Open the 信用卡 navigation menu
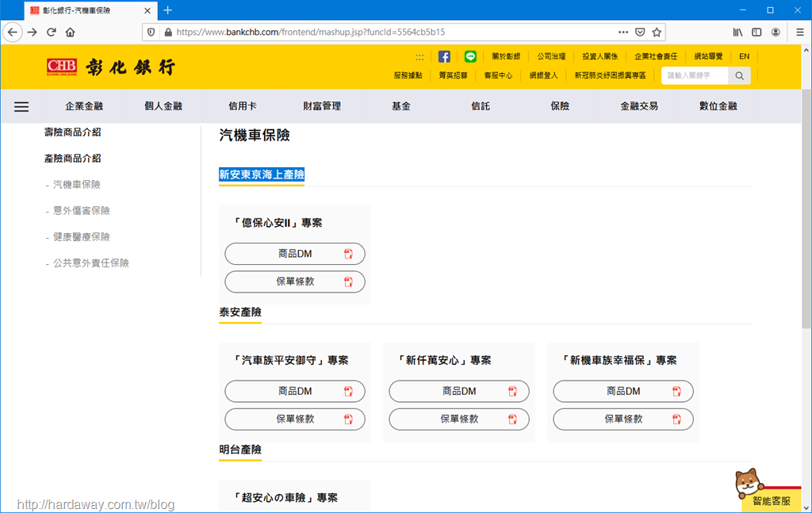Image resolution: width=812 pixels, height=513 pixels. pos(243,106)
